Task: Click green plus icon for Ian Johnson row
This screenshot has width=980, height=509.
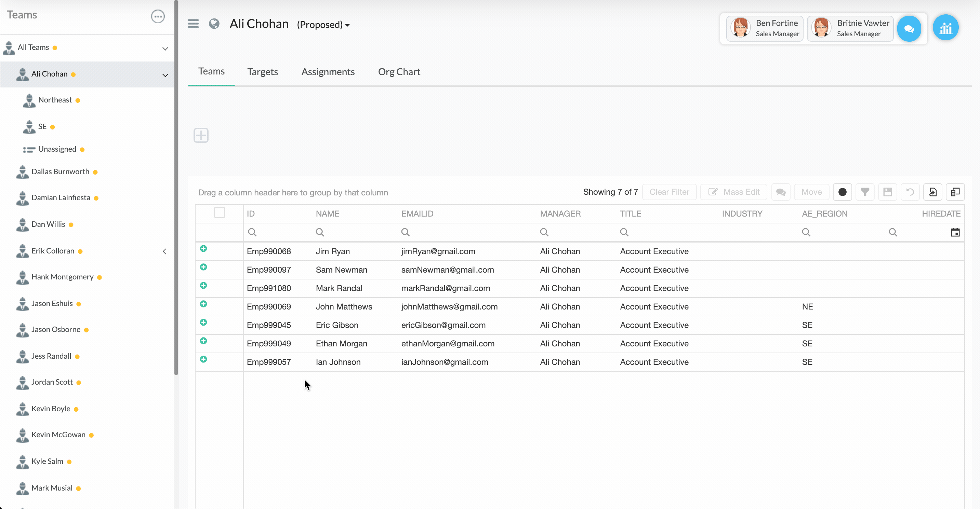Action: [203, 359]
